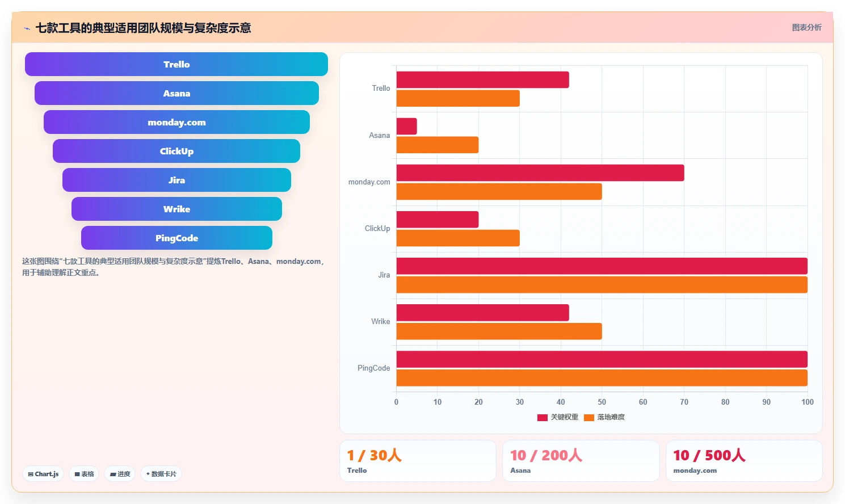Screen dimensions: 845x504
Task: Click Wrike's red bar in chart
Action: point(482,313)
